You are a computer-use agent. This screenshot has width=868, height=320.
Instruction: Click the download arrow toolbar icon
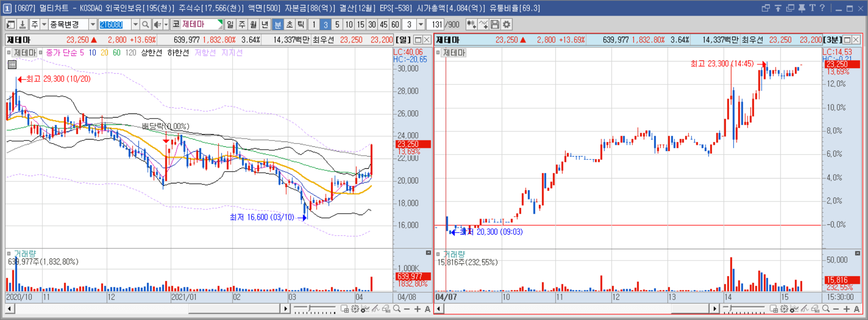[22, 24]
